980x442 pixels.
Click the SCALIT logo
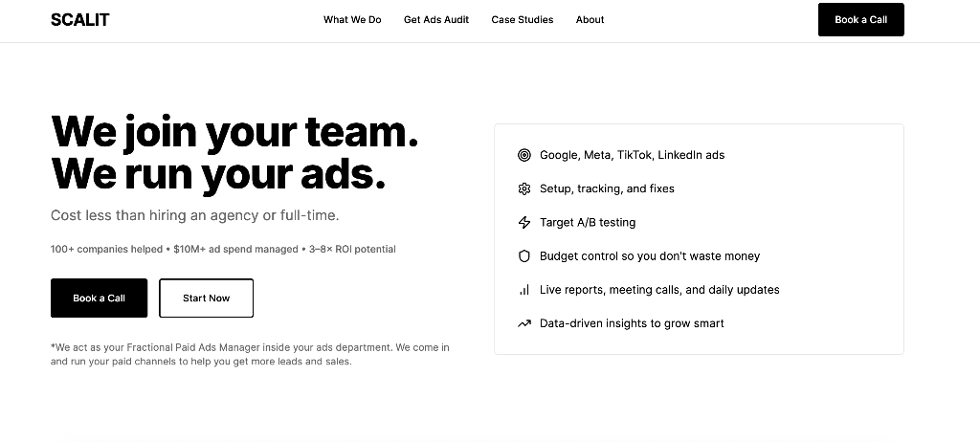pyautogui.click(x=80, y=20)
